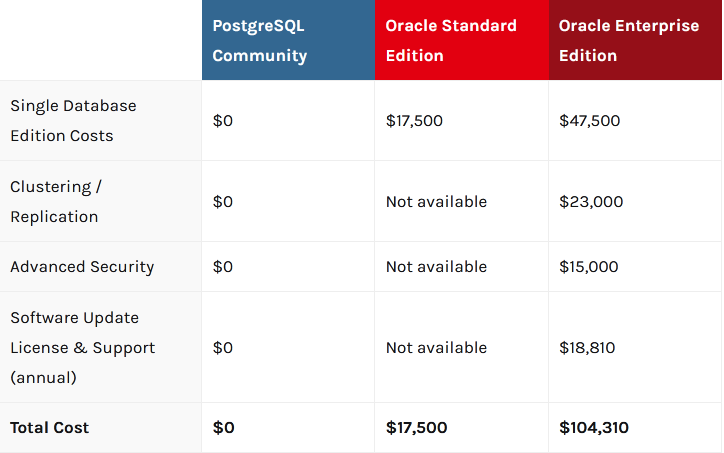Click the $15,000 Advanced Security cell

pyautogui.click(x=589, y=266)
